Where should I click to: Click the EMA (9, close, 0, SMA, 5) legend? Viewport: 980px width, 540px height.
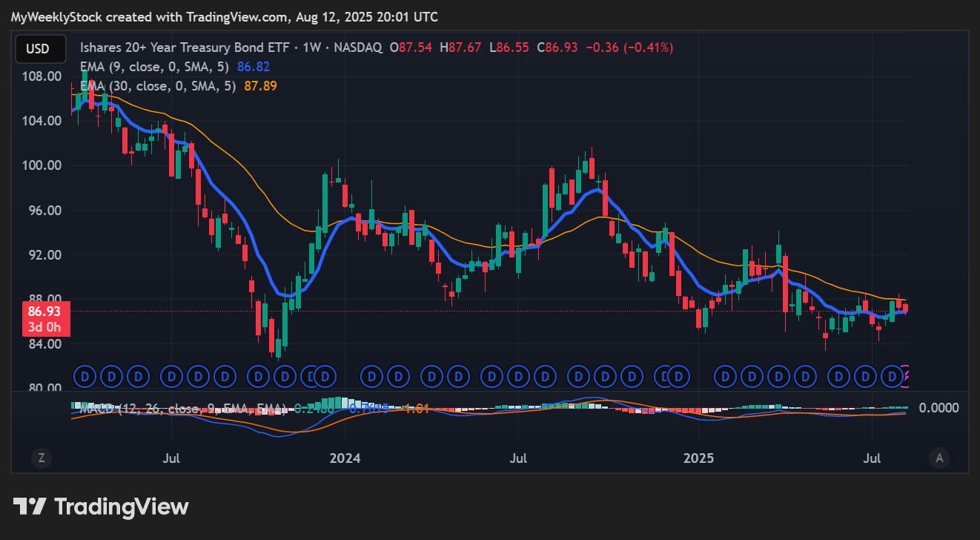pyautogui.click(x=155, y=67)
